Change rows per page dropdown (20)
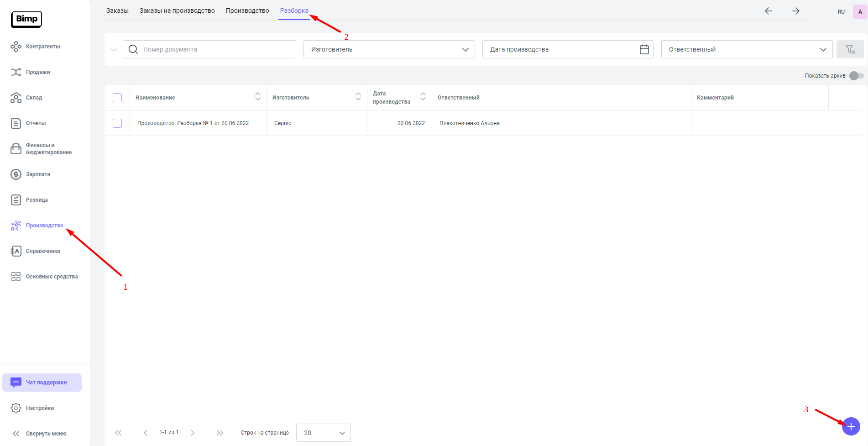868x446 pixels. tap(323, 433)
